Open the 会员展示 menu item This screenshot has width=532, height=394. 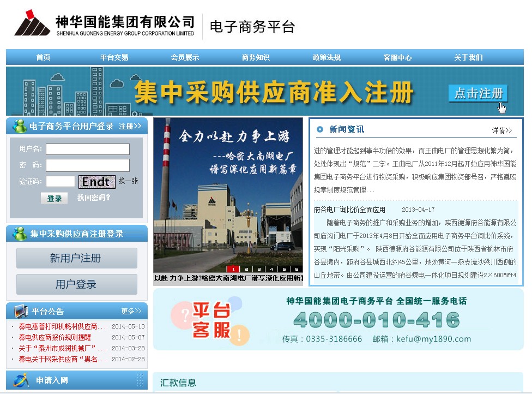185,57
